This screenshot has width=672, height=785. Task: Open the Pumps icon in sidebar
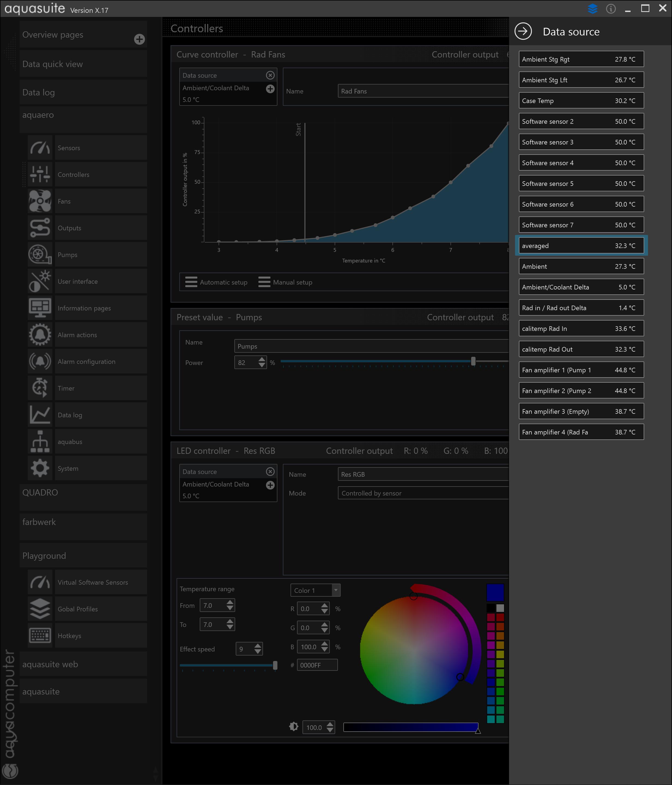point(40,255)
